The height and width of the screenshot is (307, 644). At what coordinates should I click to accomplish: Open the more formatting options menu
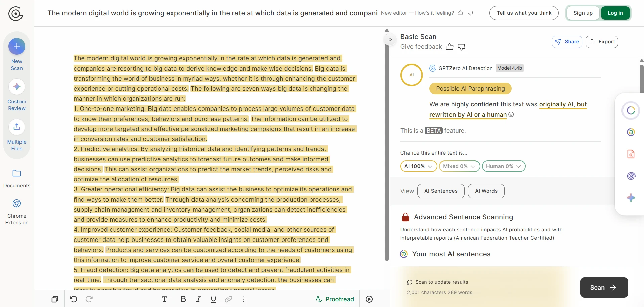[244, 299]
